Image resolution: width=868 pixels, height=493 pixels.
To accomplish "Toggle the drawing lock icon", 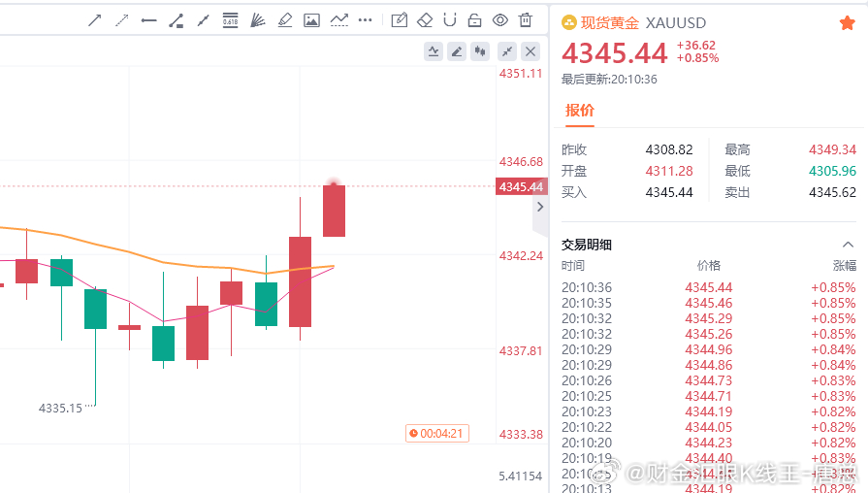I will 475,20.
